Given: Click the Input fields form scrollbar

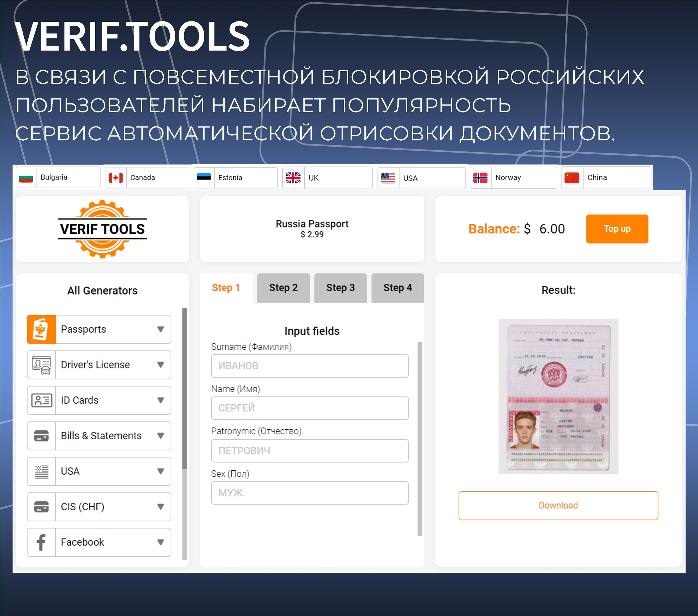Looking at the screenshot, I should click(x=420, y=439).
